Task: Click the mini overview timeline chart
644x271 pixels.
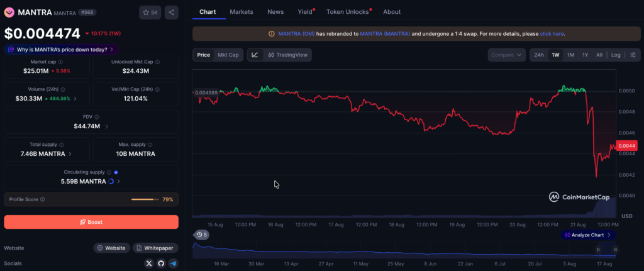Action: pos(404,250)
